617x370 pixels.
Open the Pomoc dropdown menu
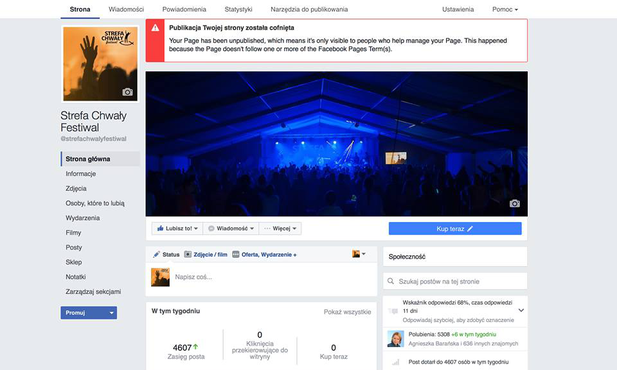tap(505, 9)
